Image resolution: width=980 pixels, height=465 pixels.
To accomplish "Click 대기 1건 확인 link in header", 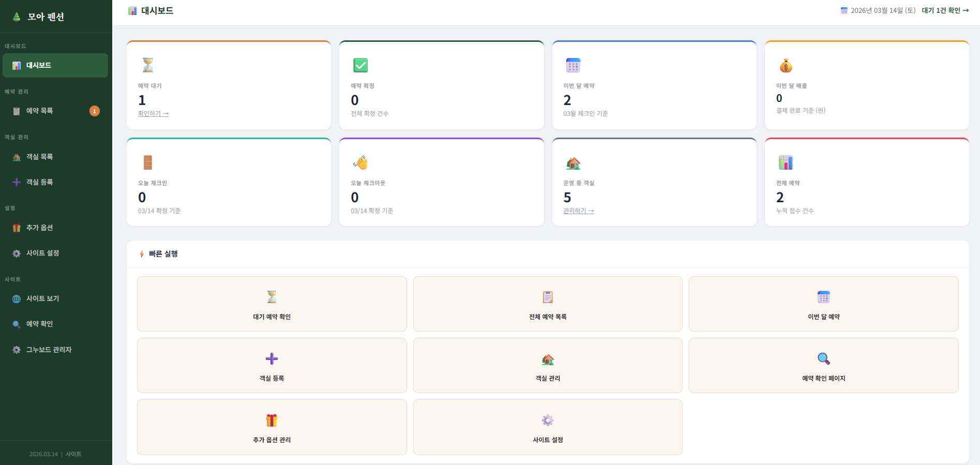I will coord(945,10).
